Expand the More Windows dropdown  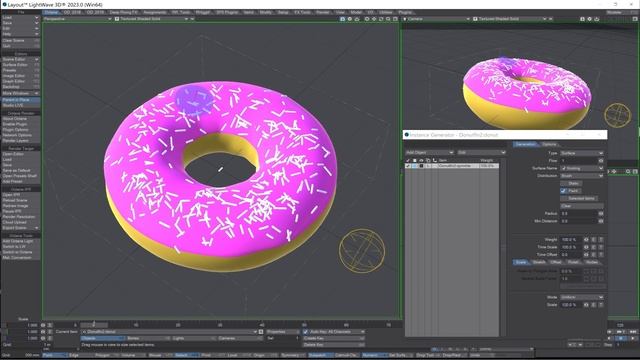coord(20,93)
